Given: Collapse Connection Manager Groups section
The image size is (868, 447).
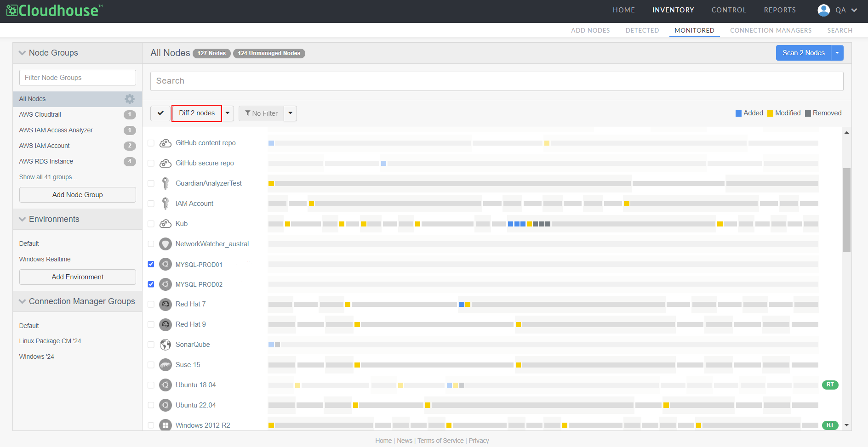Looking at the screenshot, I should (22, 301).
